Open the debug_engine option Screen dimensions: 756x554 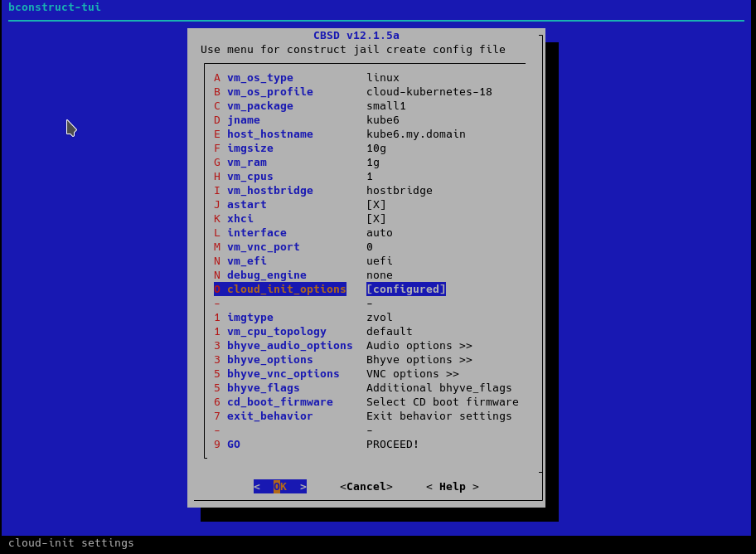303,275
